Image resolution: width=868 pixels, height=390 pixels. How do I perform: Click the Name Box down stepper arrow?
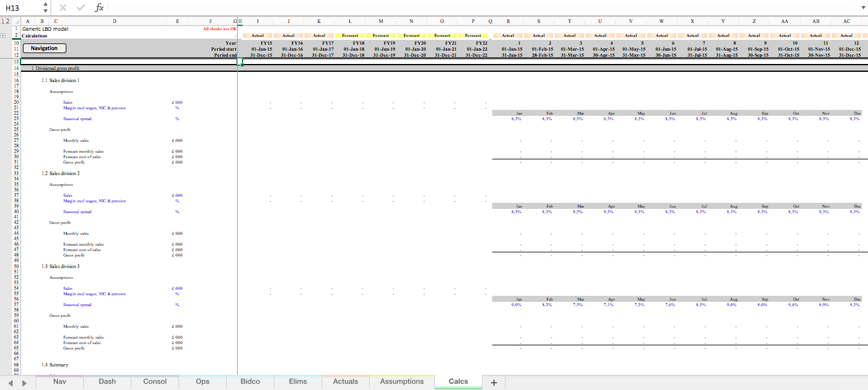(x=46, y=10)
